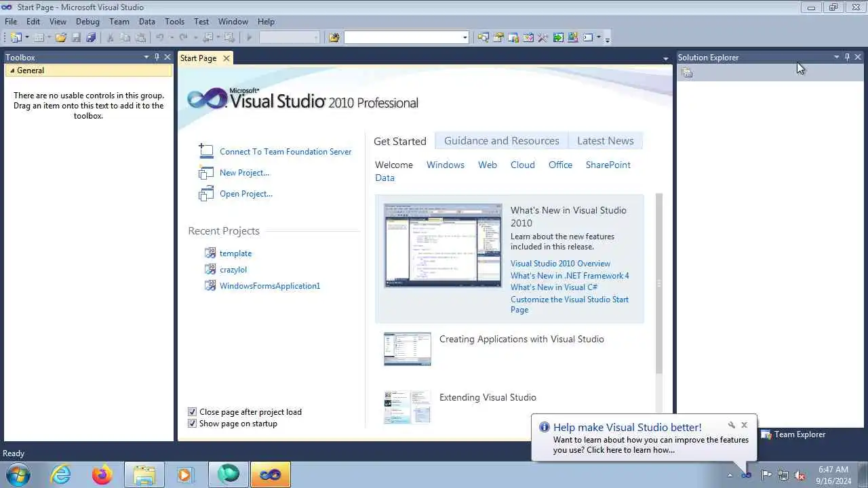Viewport: 868px width, 488px height.
Task: Click the New Project toolbar icon
Action: [16, 37]
